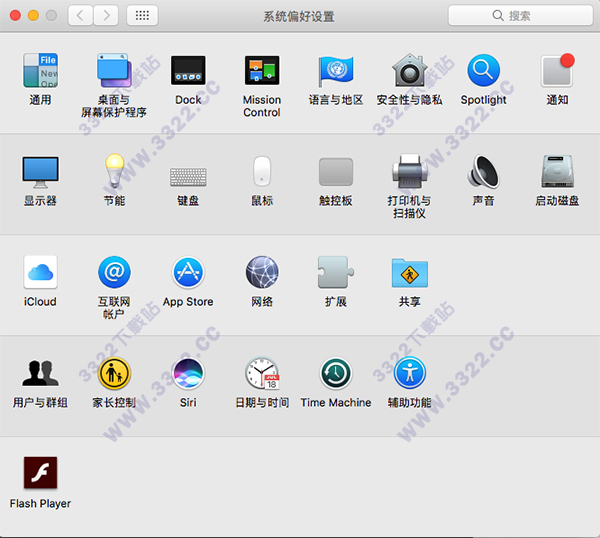Open 声音 (Sound) speaker icon
600x538 pixels.
point(483,171)
